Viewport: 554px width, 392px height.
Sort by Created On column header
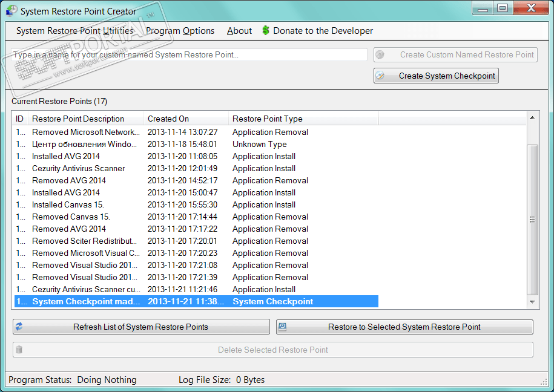coord(186,119)
